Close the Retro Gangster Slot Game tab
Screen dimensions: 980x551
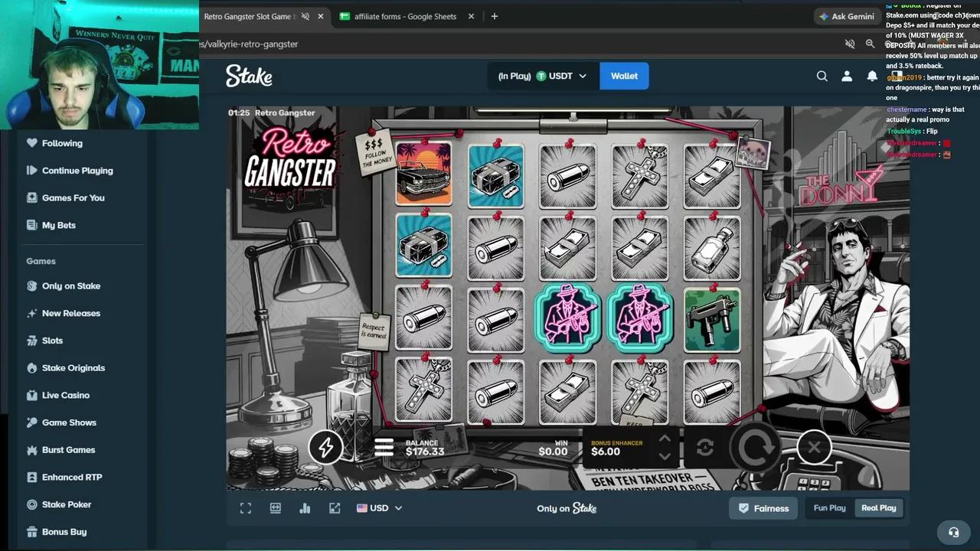tap(321, 16)
